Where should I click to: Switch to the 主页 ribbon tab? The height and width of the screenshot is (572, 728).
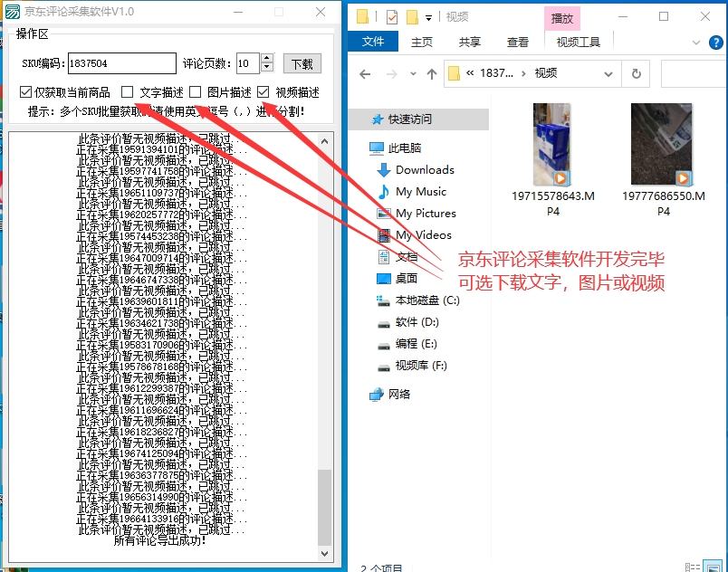422,43
